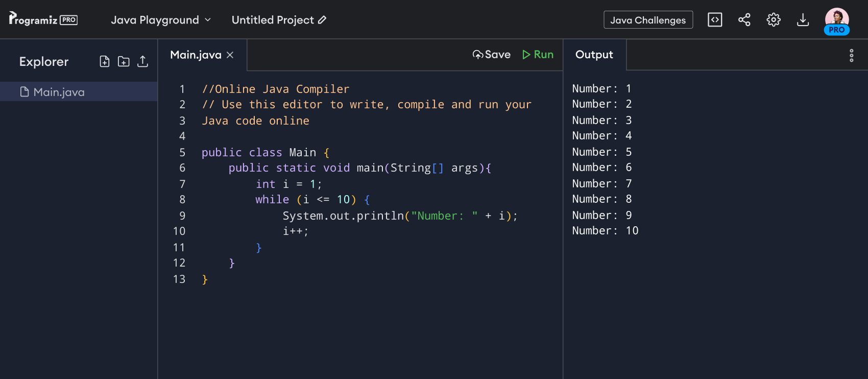Screen dimensions: 868x379
Task: Click code line 9 with System.out.println
Action: click(400, 216)
